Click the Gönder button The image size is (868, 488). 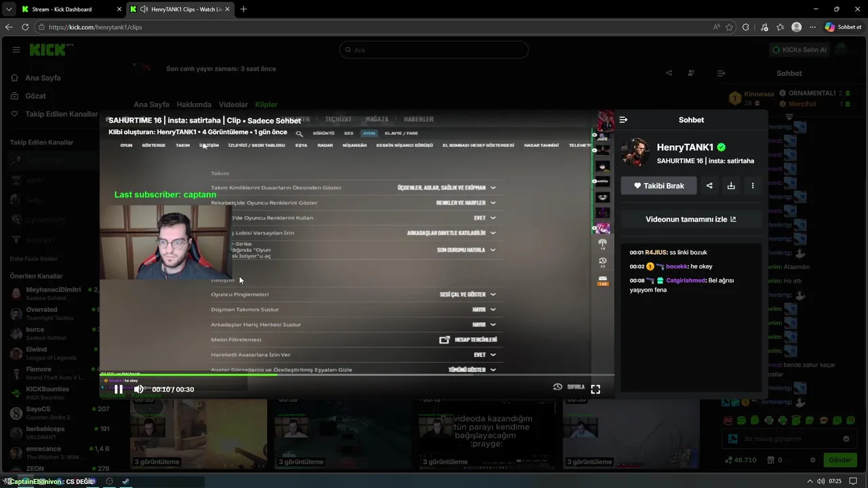coord(840,460)
